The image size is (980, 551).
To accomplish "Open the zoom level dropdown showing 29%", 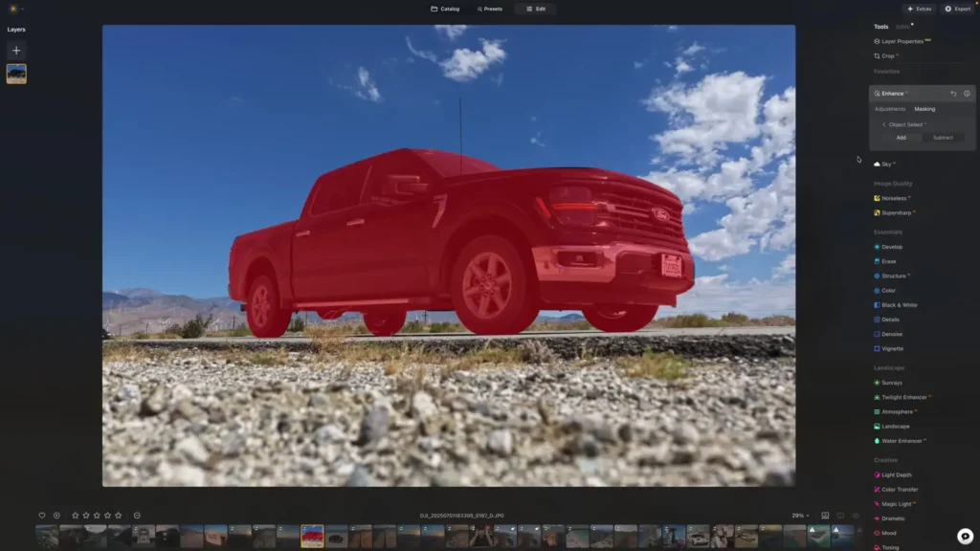I will tap(799, 514).
